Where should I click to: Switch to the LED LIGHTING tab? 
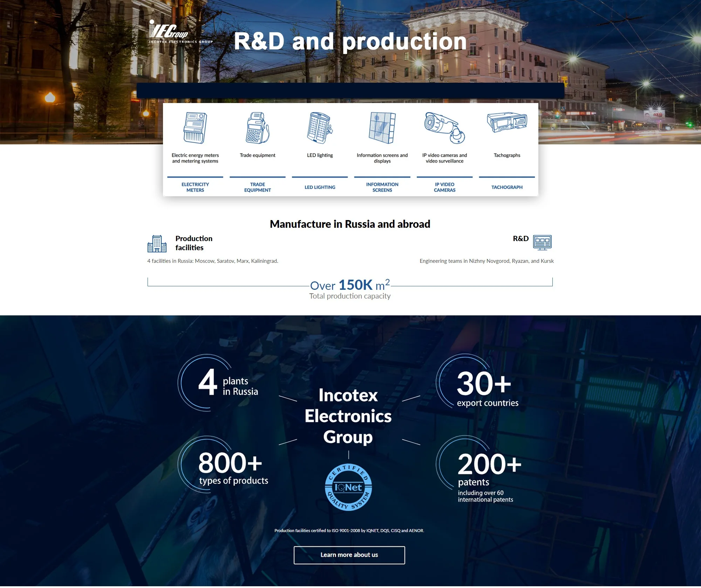pos(320,187)
